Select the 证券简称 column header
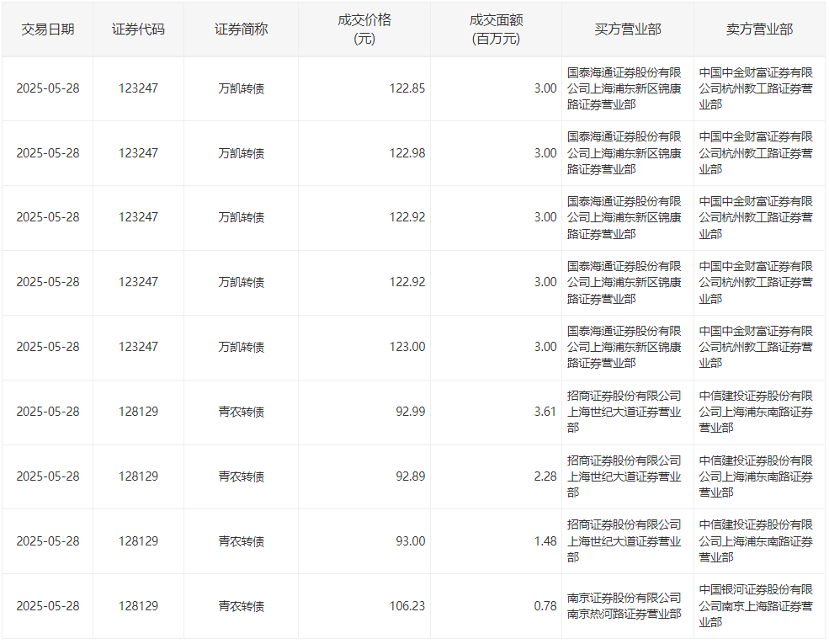The width and height of the screenshot is (829, 644). (x=241, y=29)
